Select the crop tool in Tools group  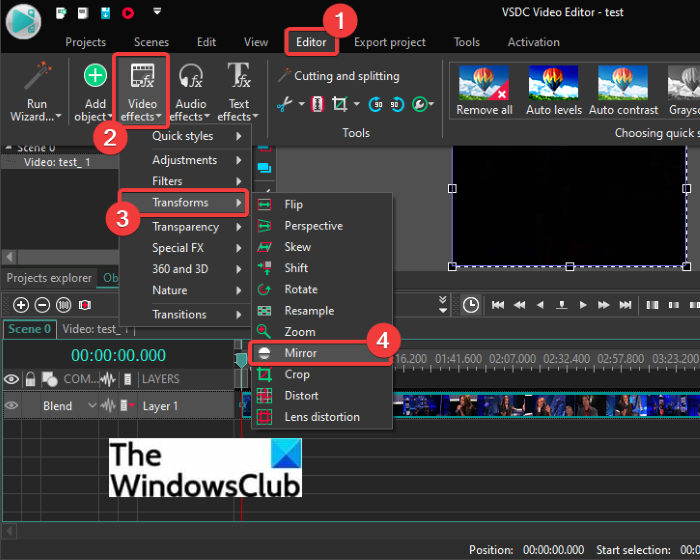[339, 104]
